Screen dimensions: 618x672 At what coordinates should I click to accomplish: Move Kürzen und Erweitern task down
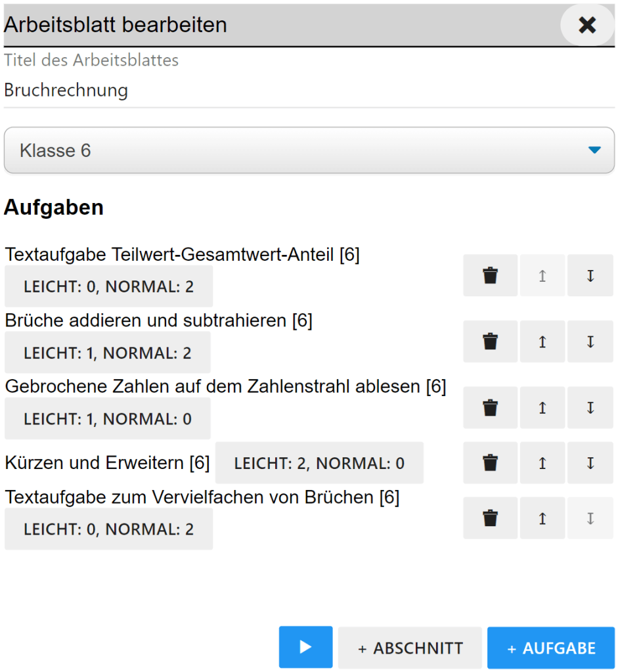point(590,463)
